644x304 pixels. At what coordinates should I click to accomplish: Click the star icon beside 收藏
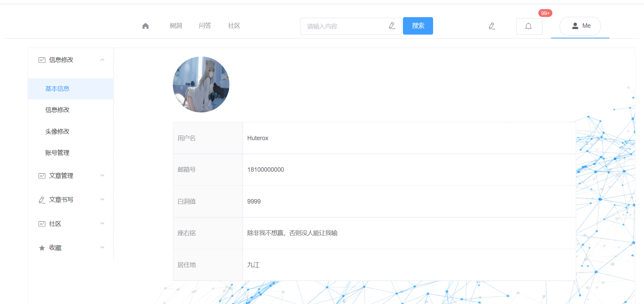[x=42, y=248]
